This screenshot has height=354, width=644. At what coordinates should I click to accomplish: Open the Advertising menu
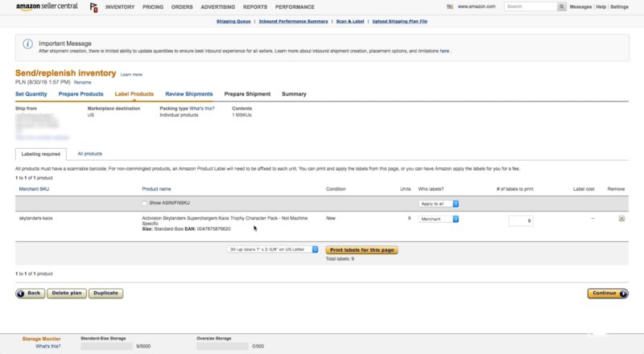217,7
